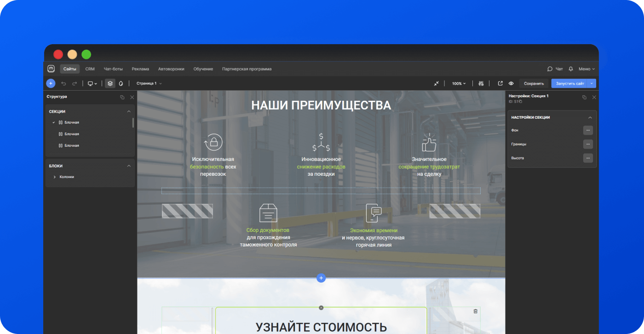Image resolution: width=644 pixels, height=334 pixels.
Task: Switch to the Чат-боты tab
Action: [113, 69]
